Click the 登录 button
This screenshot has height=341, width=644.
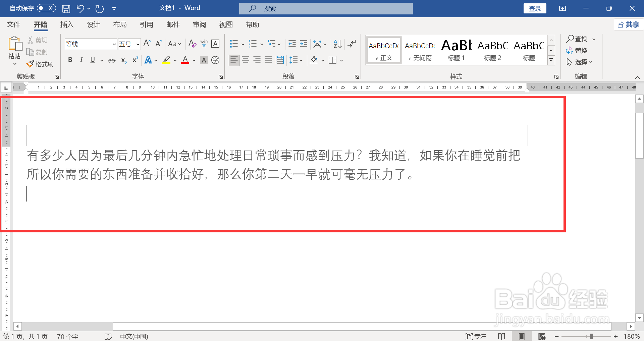tap(535, 8)
